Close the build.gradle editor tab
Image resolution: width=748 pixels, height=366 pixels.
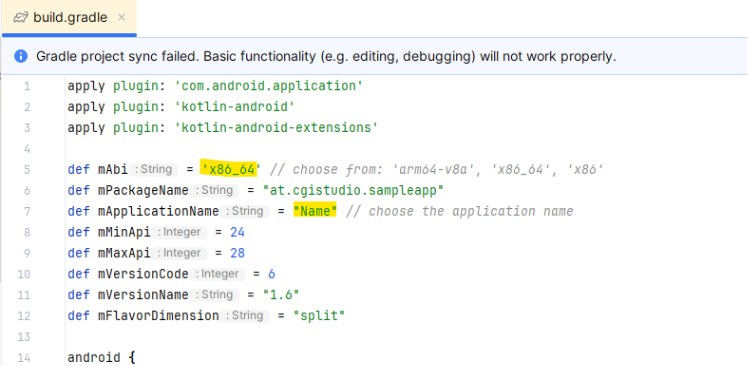pyautogui.click(x=121, y=18)
